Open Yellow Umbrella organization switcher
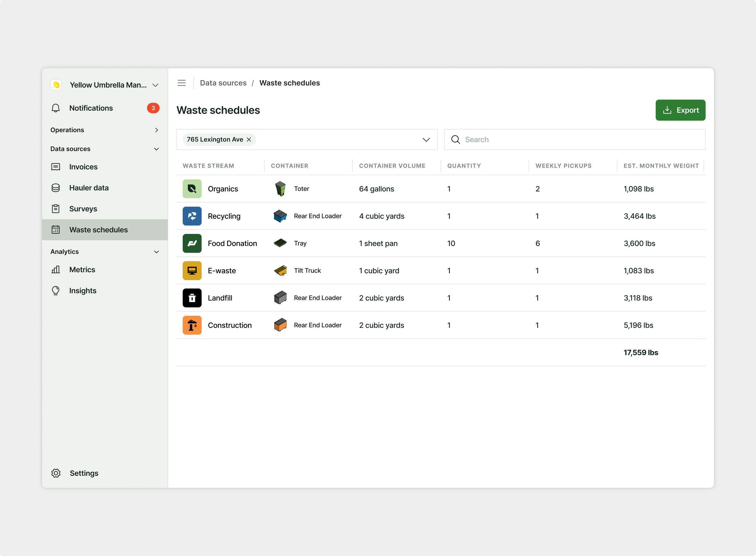Image resolution: width=756 pixels, height=556 pixels. click(x=155, y=85)
